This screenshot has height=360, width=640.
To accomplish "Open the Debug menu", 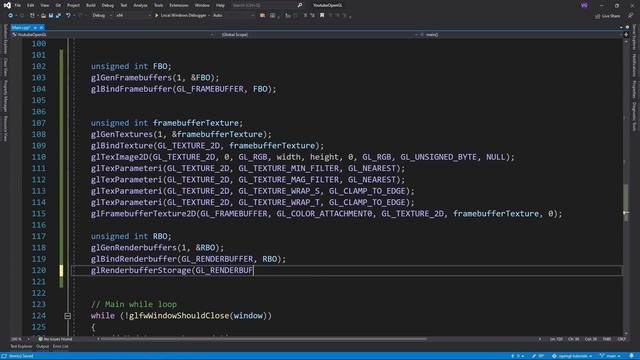I will tap(108, 5).
